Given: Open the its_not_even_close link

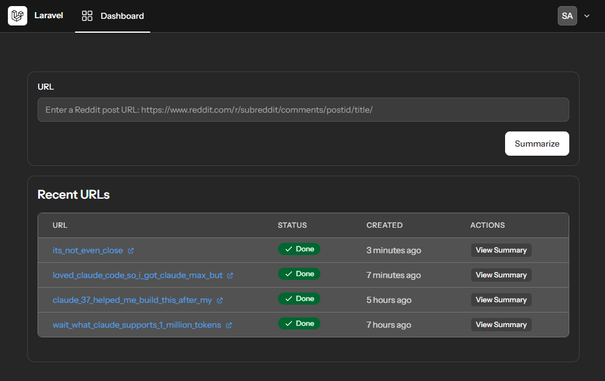Looking at the screenshot, I should (x=88, y=251).
